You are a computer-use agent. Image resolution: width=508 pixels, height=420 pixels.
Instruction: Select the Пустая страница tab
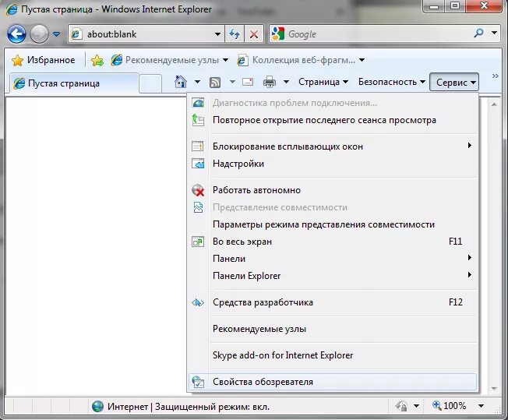(74, 83)
